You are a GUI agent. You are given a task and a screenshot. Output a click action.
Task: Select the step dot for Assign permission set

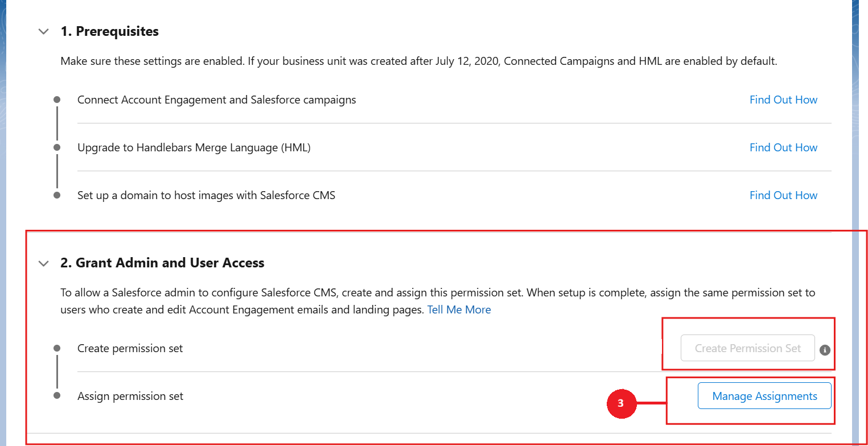click(57, 396)
